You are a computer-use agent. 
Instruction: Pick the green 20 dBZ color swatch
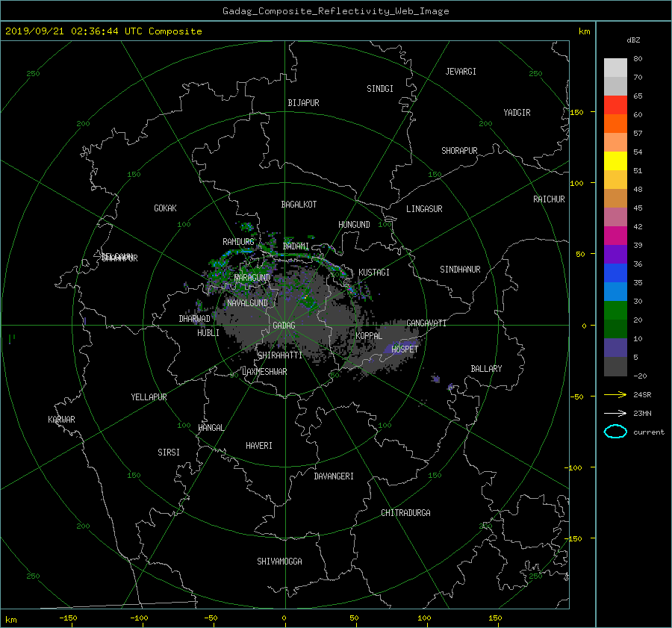[x=615, y=311]
